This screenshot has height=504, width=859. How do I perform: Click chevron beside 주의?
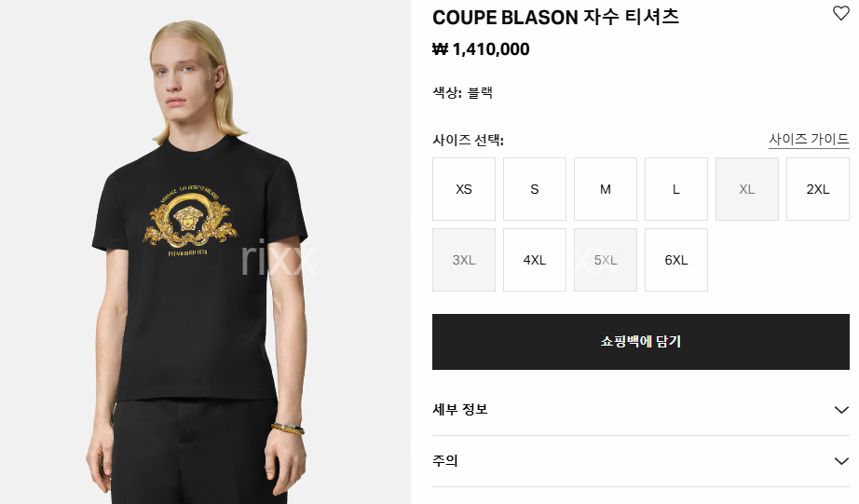click(841, 461)
